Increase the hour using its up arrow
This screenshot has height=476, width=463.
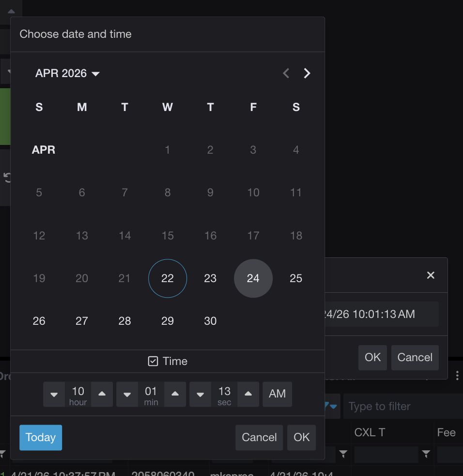point(102,394)
